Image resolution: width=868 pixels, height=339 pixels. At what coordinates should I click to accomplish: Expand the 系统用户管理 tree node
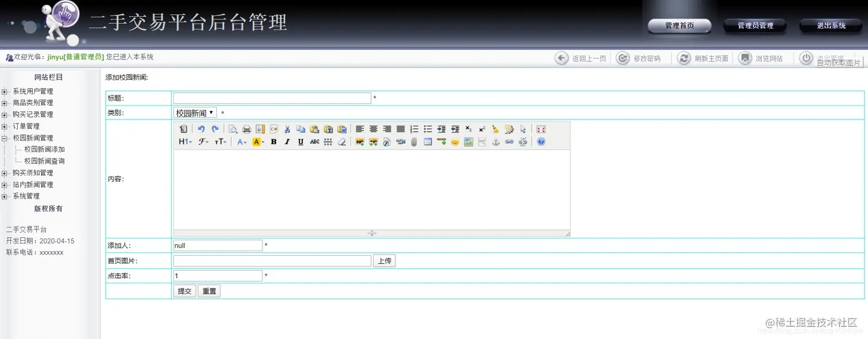click(x=5, y=91)
